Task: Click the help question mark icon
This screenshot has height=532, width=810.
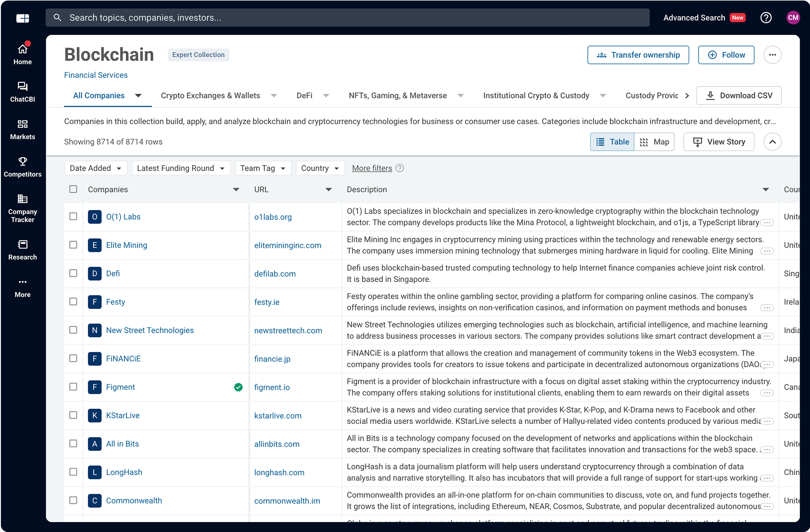Action: 766,18
